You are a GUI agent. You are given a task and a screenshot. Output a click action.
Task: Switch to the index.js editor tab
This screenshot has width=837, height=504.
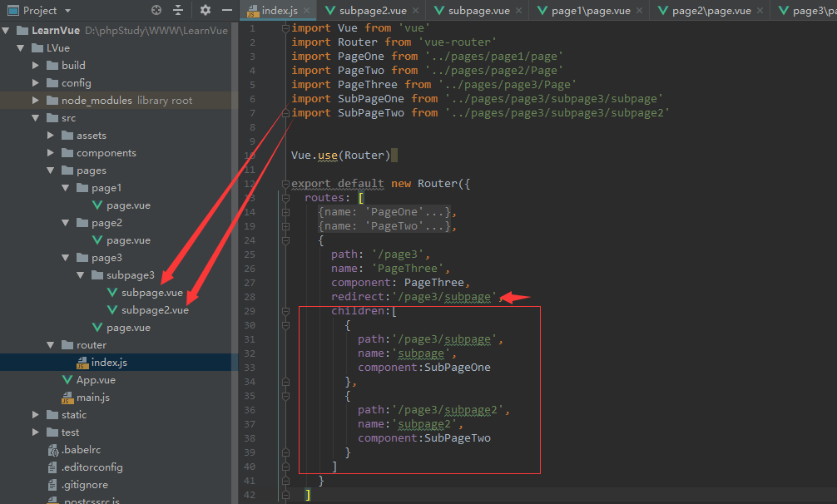[280, 11]
